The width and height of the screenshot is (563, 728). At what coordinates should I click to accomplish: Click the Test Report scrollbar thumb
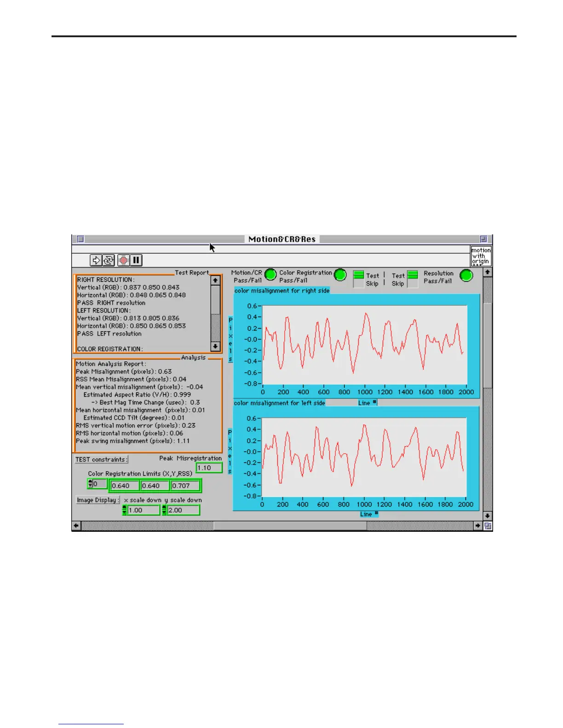point(215,300)
